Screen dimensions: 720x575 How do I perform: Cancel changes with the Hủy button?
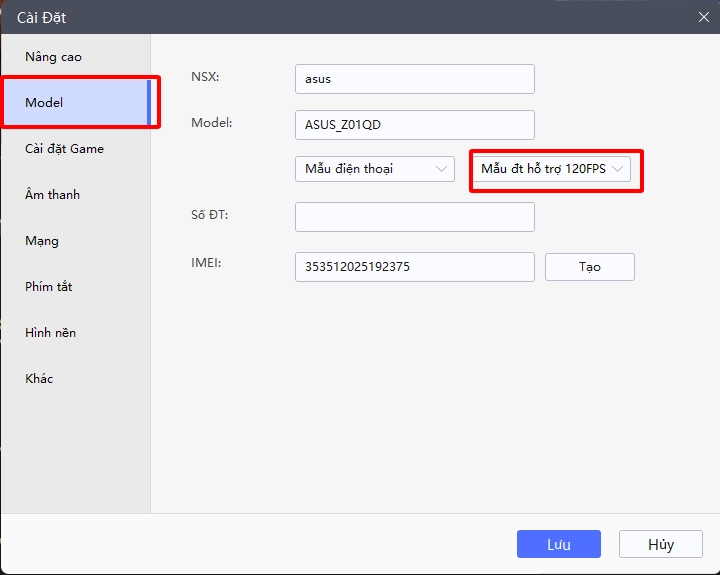660,544
